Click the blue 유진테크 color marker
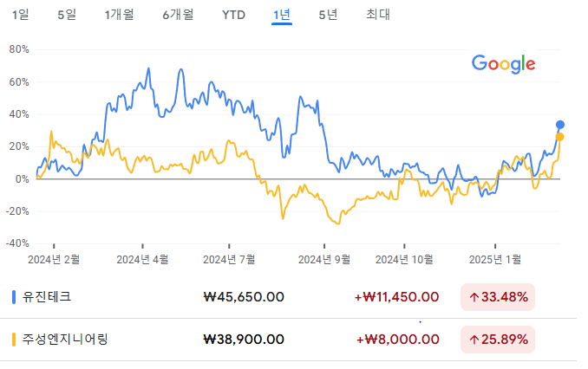Image resolution: width=588 pixels, height=369 pixels. (x=14, y=296)
